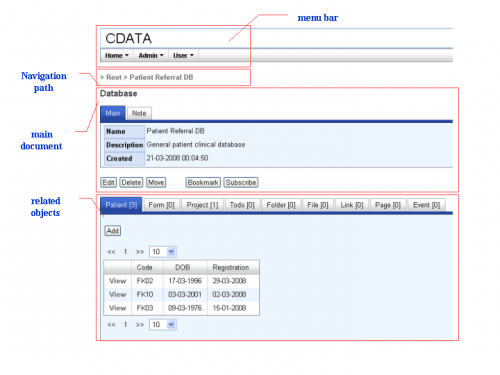The height and width of the screenshot is (375, 500).
Task: Select the Form [0] tab
Action: (x=161, y=205)
